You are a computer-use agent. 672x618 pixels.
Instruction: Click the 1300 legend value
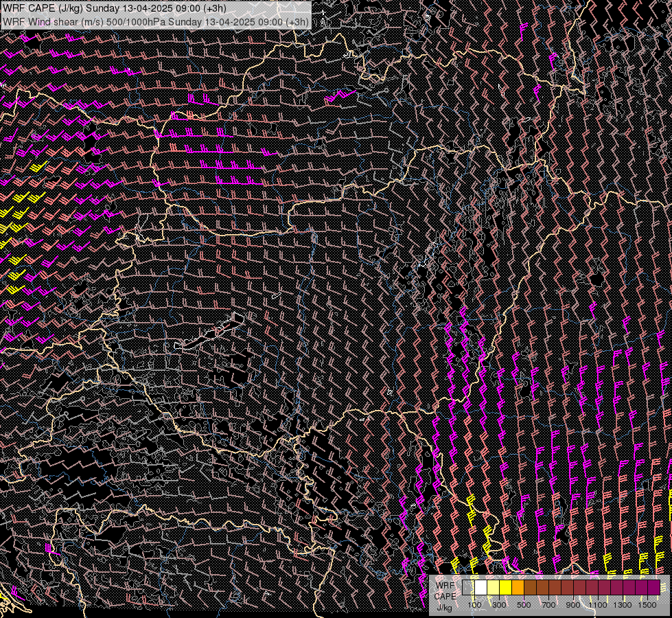tap(623, 605)
